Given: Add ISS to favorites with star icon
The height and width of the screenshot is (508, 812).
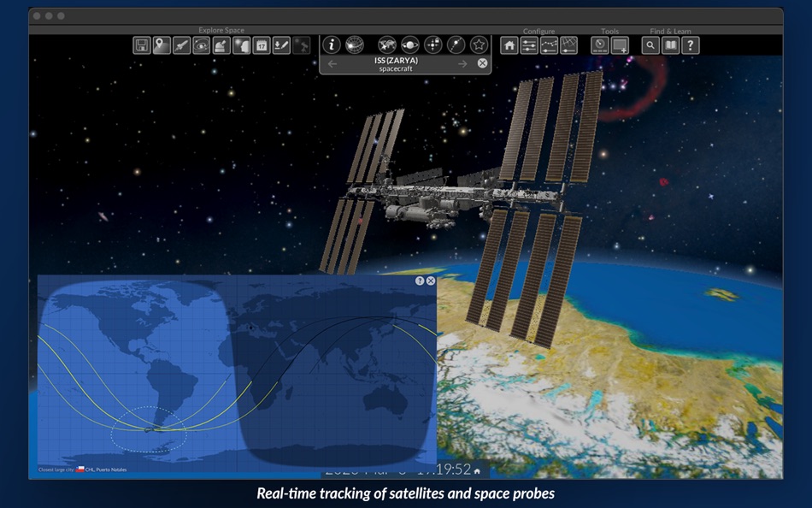Looking at the screenshot, I should [x=479, y=44].
